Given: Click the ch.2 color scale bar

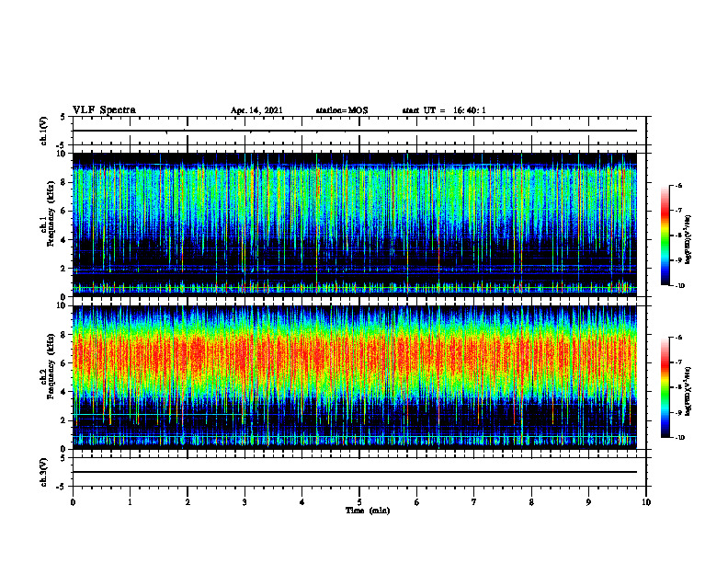Looking at the screenshot, I should (665, 387).
